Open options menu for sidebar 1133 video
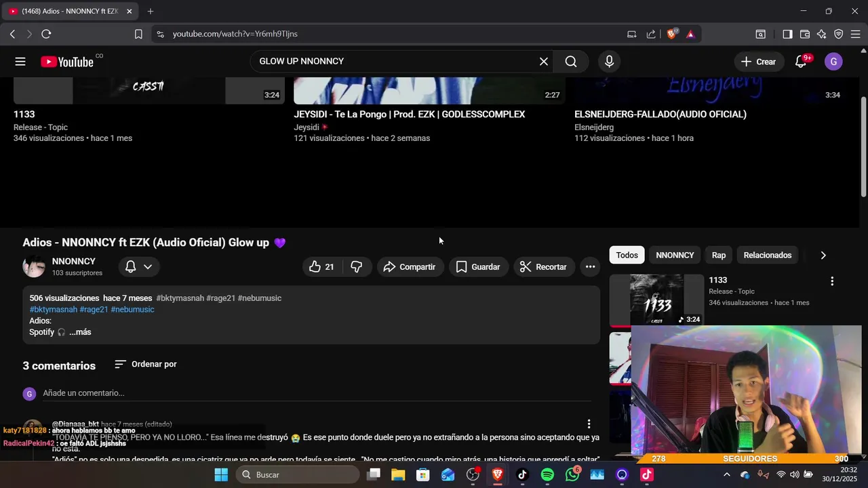Screen dimensions: 868x488 click(832, 281)
